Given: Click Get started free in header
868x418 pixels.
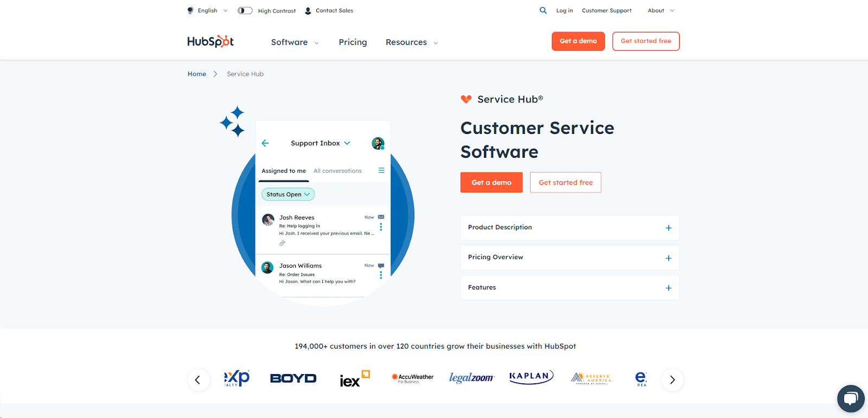Looking at the screenshot, I should (x=646, y=41).
